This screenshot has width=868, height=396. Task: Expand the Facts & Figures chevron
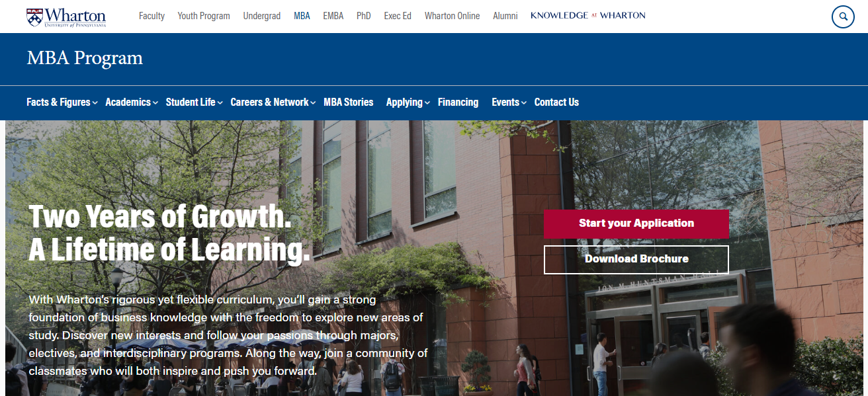[95, 103]
